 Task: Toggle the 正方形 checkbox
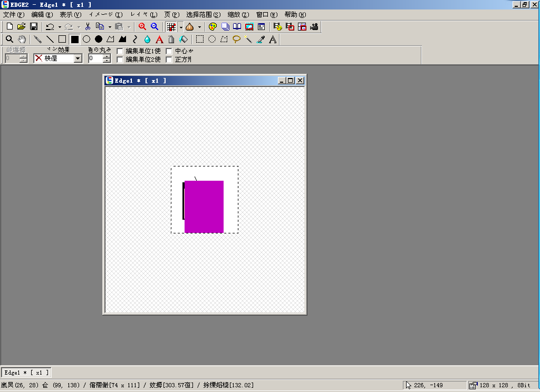coord(169,60)
